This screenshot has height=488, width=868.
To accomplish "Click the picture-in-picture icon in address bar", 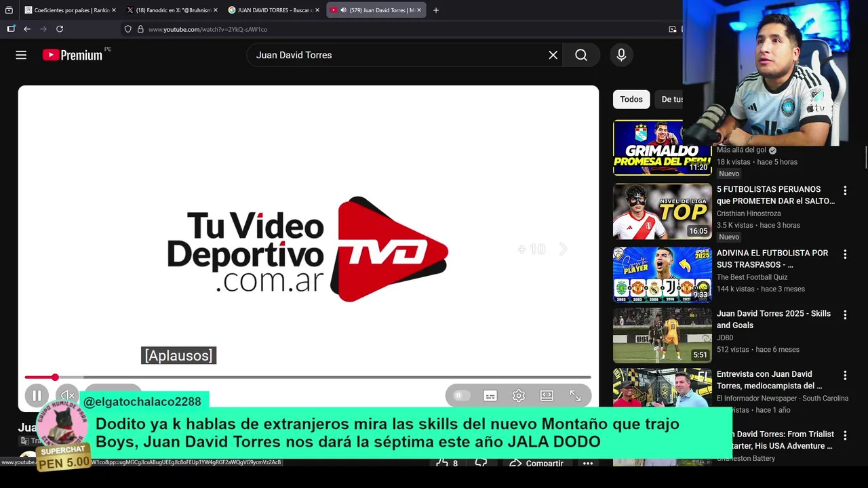I will pos(673,29).
